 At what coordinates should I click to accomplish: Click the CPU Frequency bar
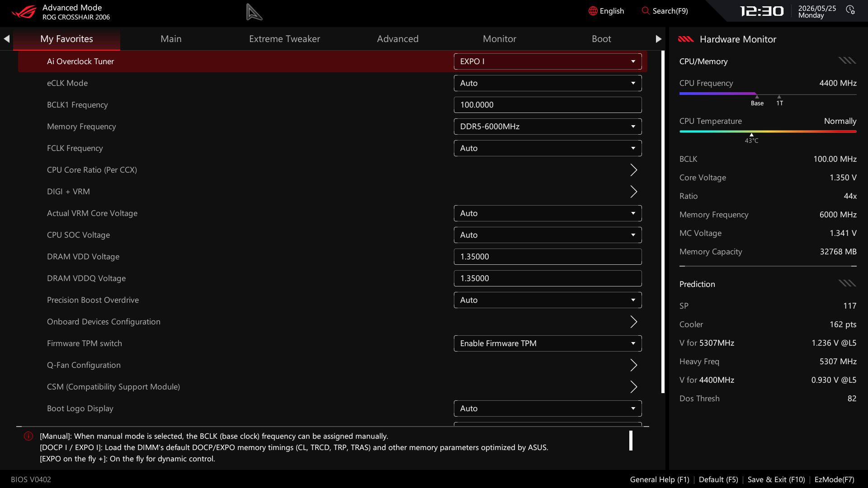768,94
